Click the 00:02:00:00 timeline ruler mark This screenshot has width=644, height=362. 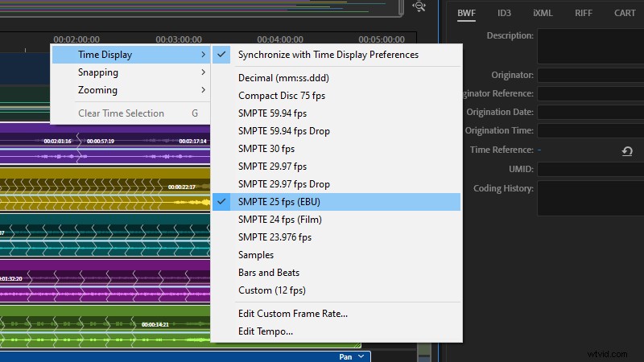pos(76,39)
